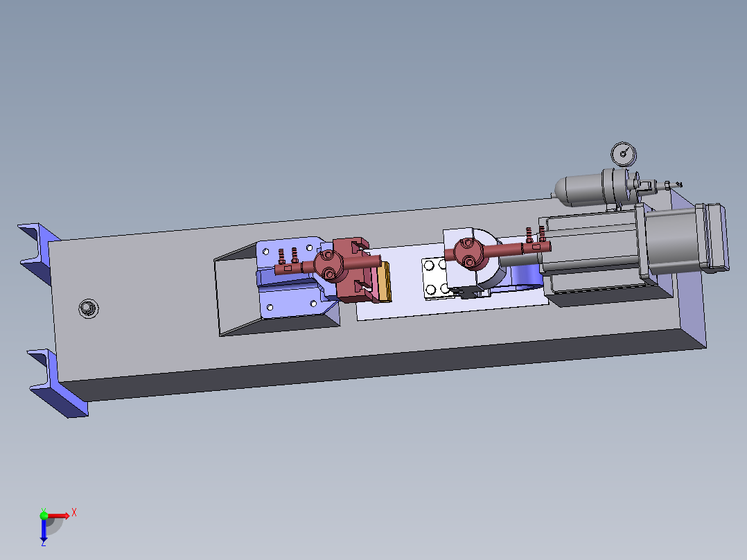Image resolution: width=747 pixels, height=560 pixels.
Task: Select the white four-hole mounting block
Action: pos(436,279)
